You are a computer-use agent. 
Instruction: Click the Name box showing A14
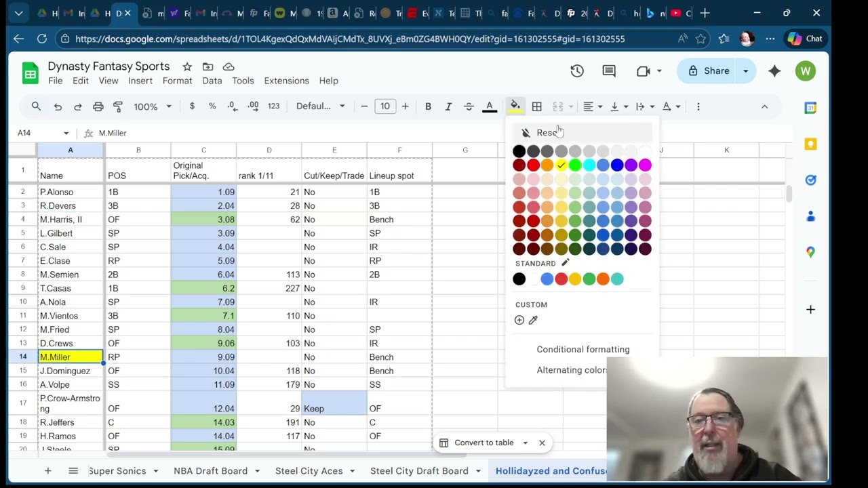coord(42,133)
